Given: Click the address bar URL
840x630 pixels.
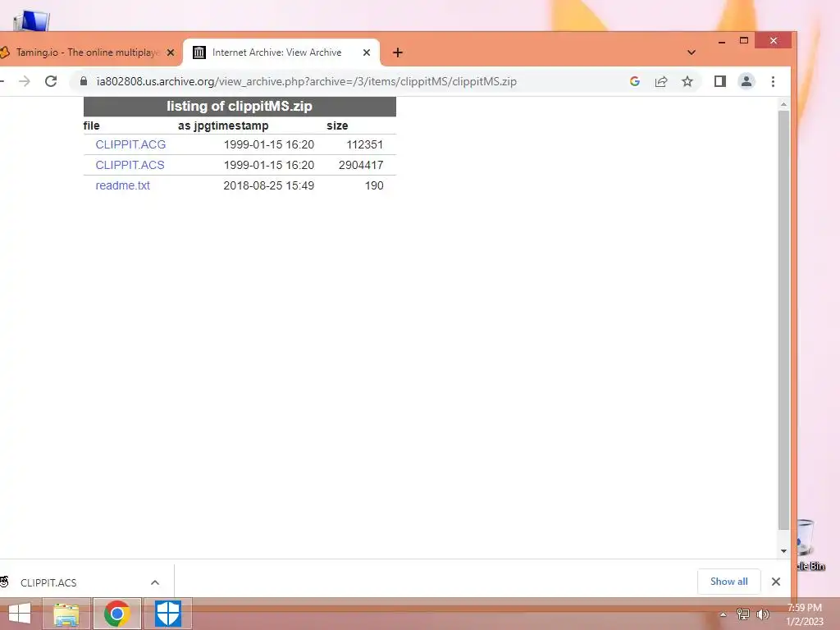Looking at the screenshot, I should click(307, 81).
